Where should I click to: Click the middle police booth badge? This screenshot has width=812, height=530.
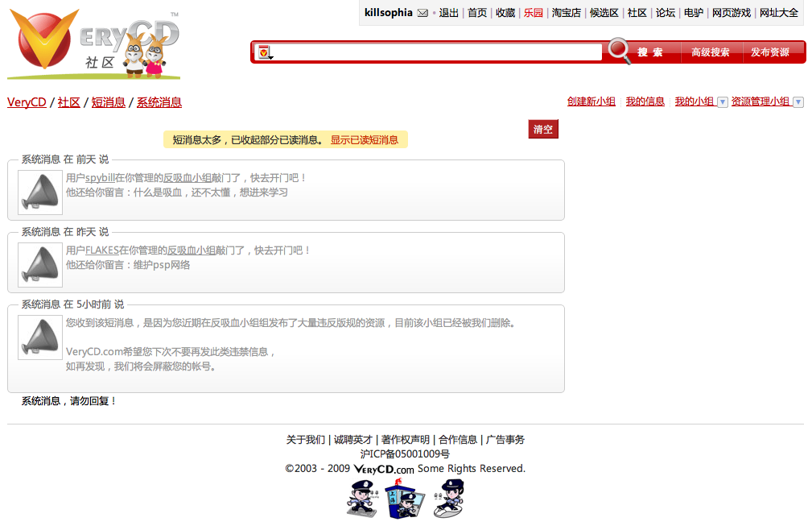[405, 499]
